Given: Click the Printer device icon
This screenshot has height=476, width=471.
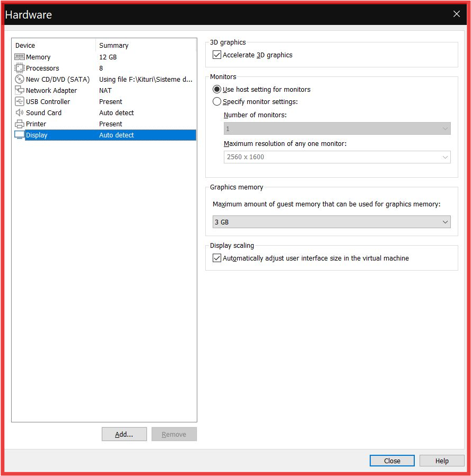Looking at the screenshot, I should tap(20, 124).
